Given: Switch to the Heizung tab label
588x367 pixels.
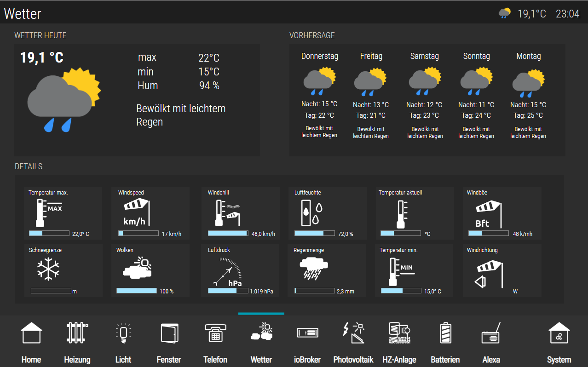Looking at the screenshot, I should [77, 360].
